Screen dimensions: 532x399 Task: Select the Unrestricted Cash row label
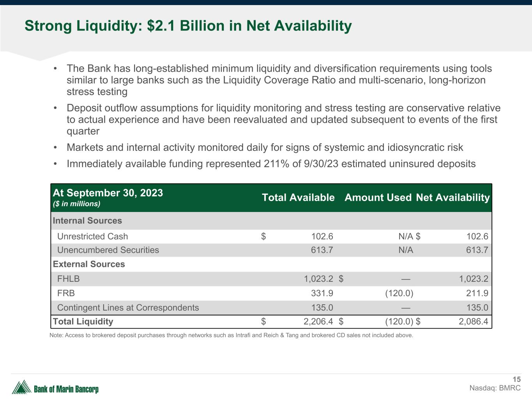click(x=92, y=237)
